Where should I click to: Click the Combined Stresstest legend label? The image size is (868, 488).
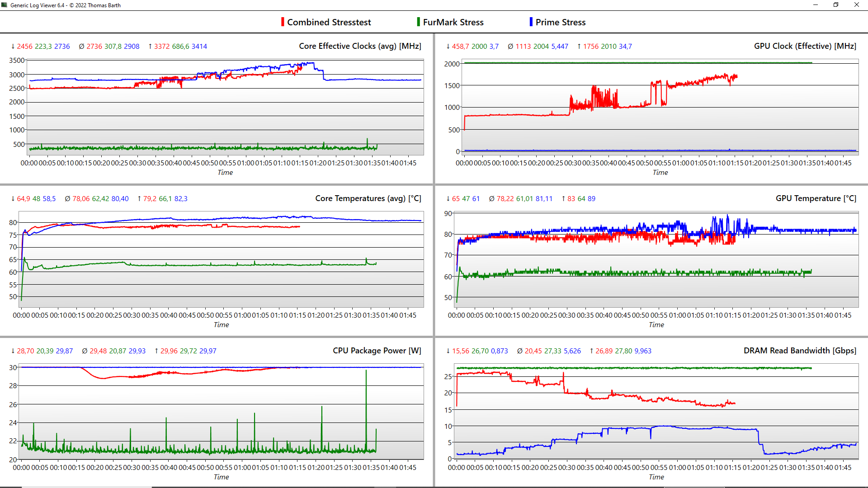329,22
